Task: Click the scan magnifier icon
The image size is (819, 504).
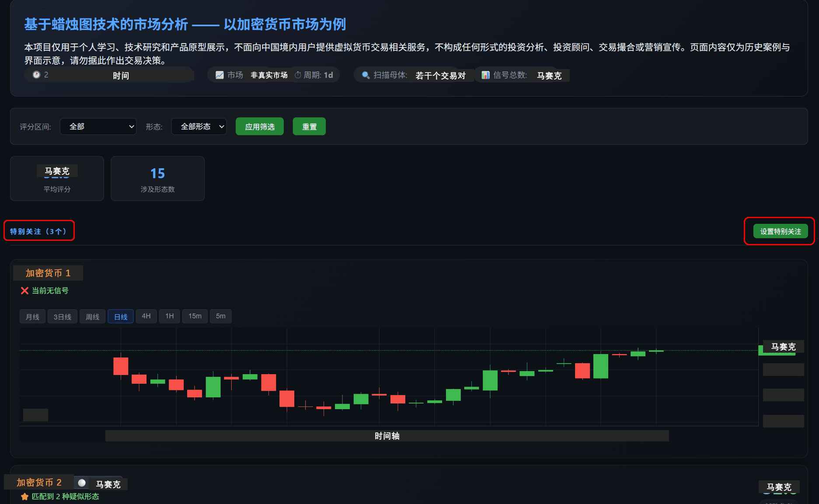Action: point(366,75)
